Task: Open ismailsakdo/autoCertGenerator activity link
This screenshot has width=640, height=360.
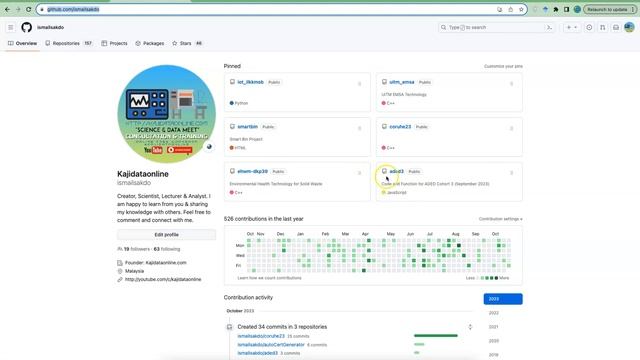Action: coord(271,345)
